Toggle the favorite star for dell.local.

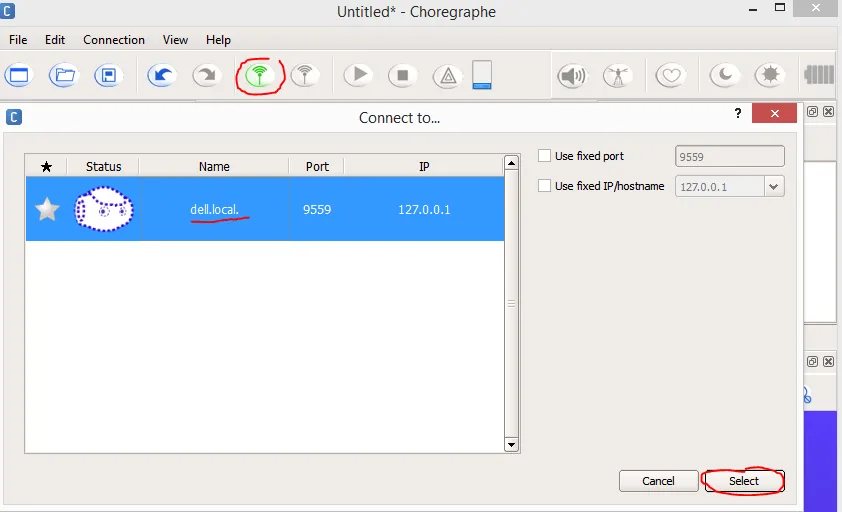pyautogui.click(x=47, y=209)
